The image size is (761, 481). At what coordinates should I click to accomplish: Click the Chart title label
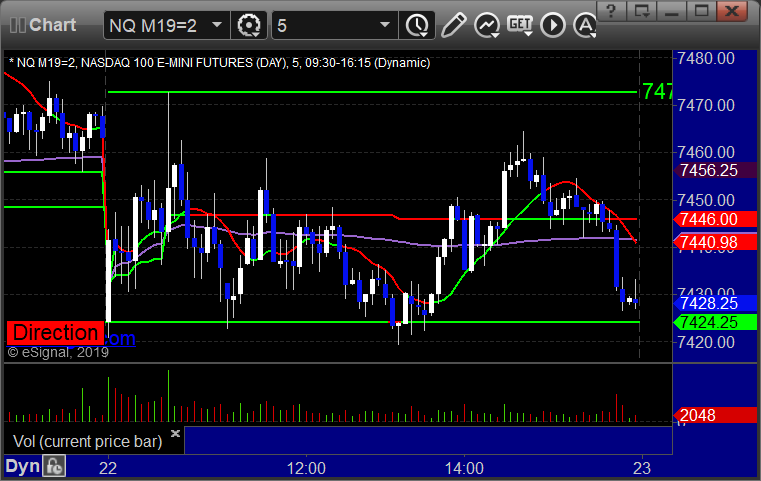[x=52, y=25]
